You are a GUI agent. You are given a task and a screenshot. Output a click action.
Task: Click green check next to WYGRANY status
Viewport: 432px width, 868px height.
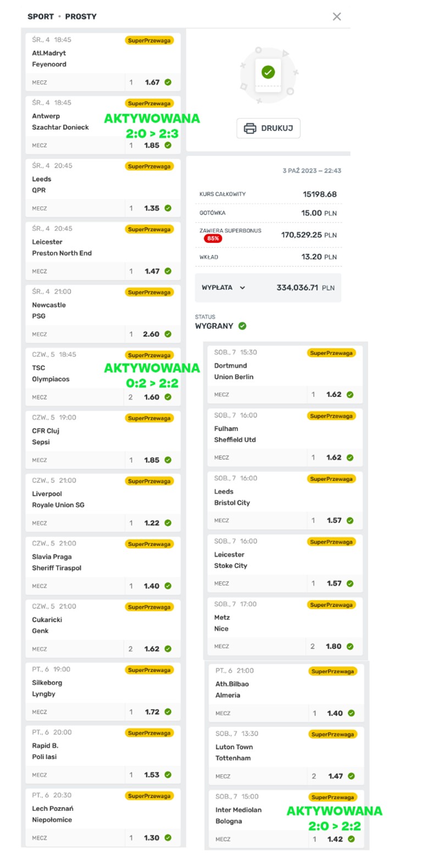pos(242,326)
